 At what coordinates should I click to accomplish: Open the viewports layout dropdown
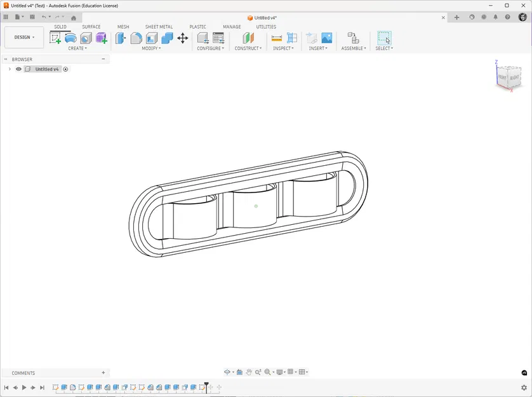coord(303,372)
